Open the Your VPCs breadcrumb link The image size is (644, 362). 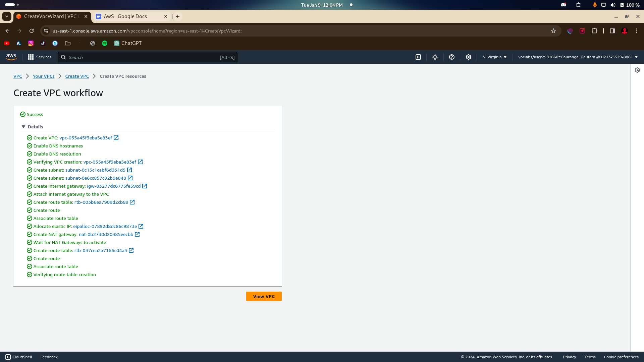pyautogui.click(x=44, y=76)
